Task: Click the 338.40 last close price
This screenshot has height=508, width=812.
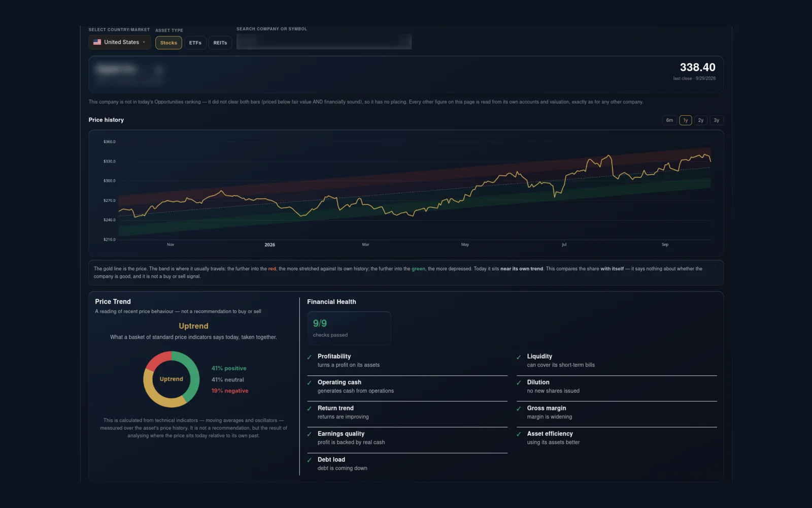Action: [697, 67]
